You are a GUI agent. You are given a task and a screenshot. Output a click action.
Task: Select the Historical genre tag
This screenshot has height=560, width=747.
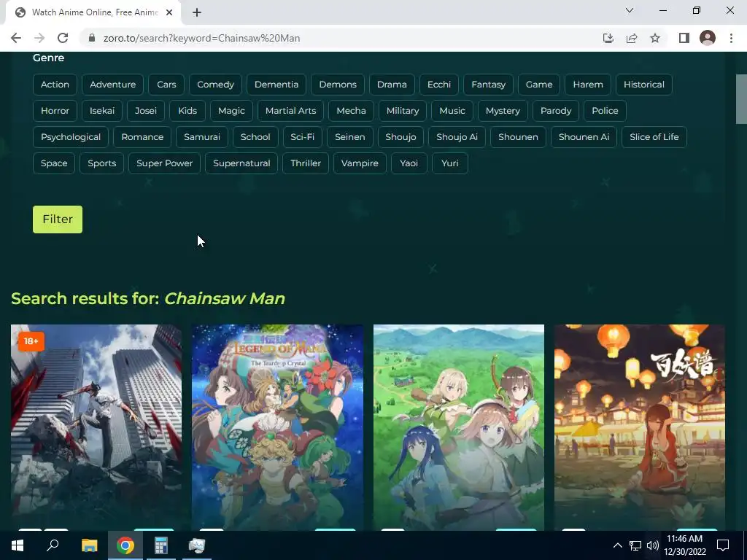[x=643, y=85]
